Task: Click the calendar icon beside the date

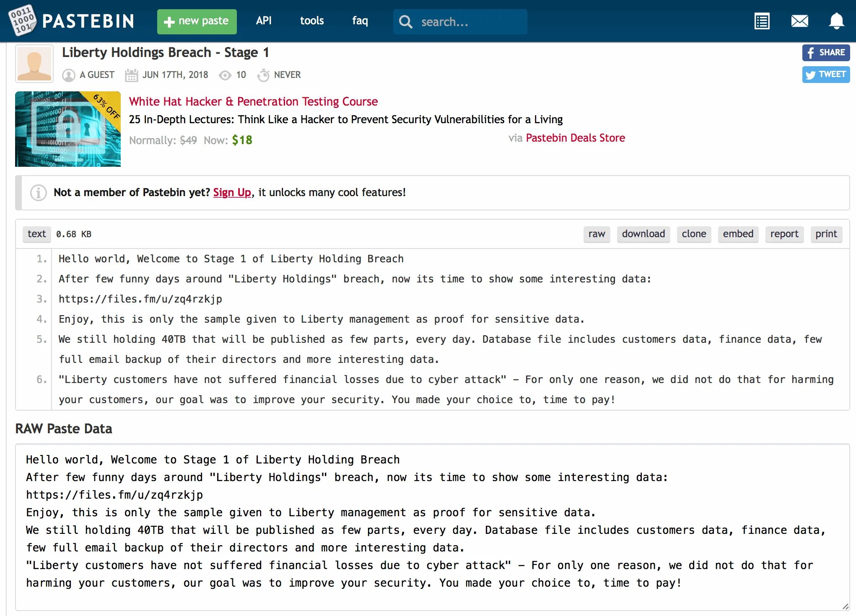Action: [131, 75]
